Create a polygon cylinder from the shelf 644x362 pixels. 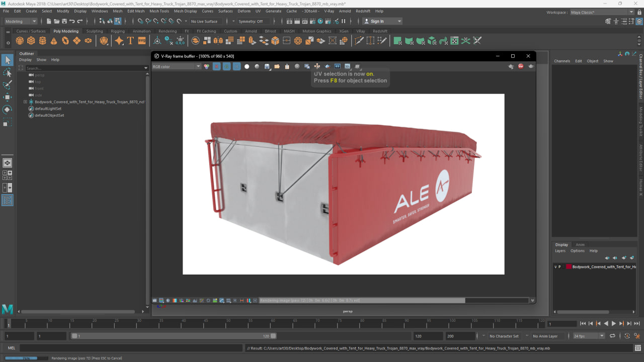[43, 41]
